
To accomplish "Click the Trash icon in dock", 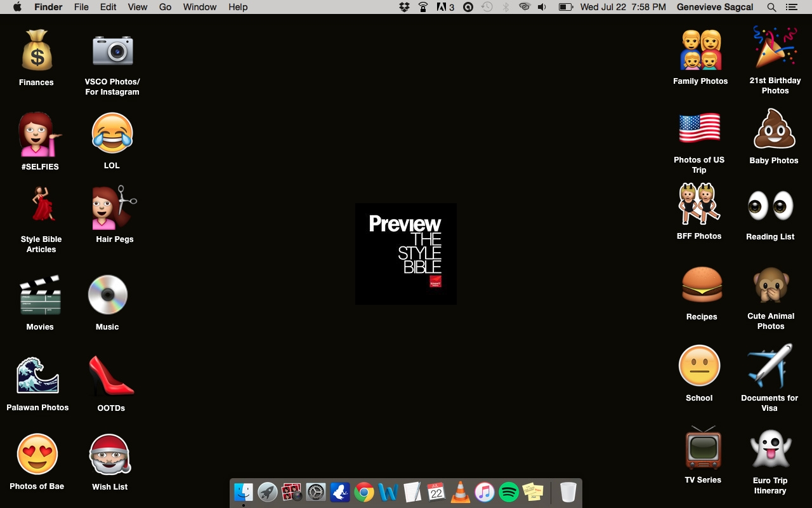I will 568,492.
